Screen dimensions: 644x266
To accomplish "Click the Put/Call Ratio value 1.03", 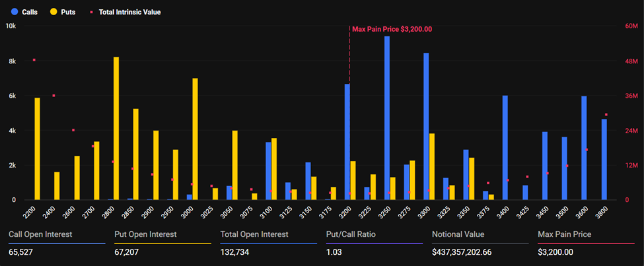I will click(x=335, y=252).
